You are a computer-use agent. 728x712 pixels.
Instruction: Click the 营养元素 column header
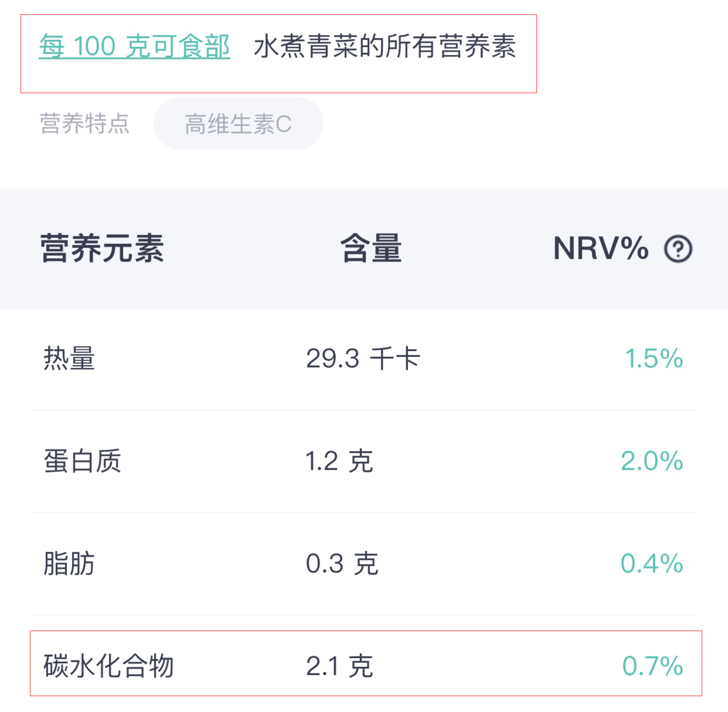pyautogui.click(x=102, y=248)
